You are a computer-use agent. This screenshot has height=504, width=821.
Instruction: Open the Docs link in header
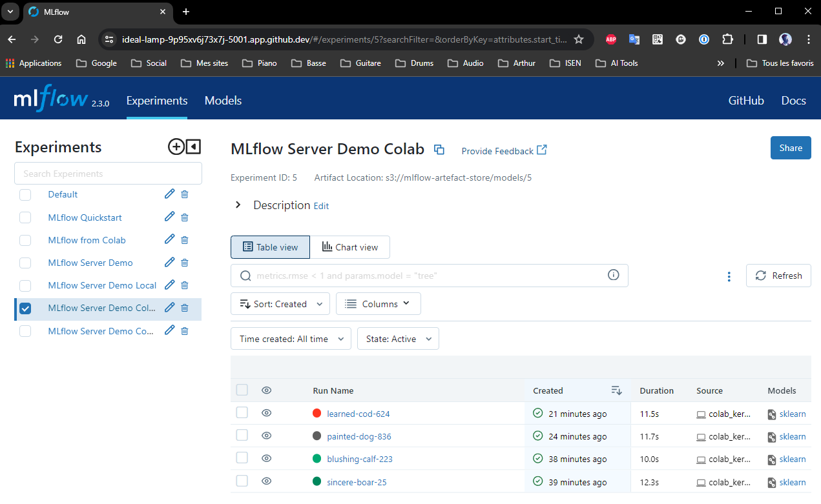point(794,101)
